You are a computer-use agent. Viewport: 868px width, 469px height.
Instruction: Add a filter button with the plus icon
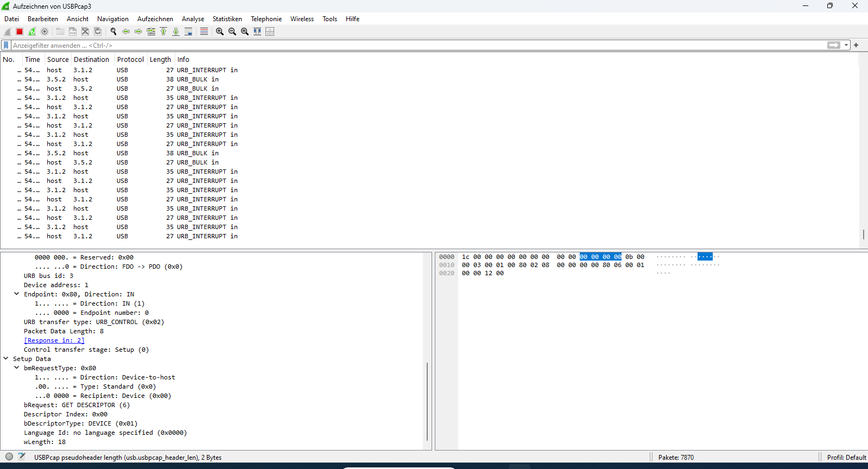[x=856, y=45]
